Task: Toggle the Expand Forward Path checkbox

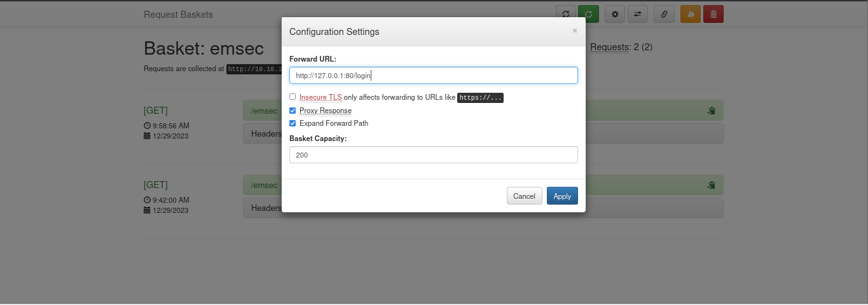Action: [x=293, y=123]
